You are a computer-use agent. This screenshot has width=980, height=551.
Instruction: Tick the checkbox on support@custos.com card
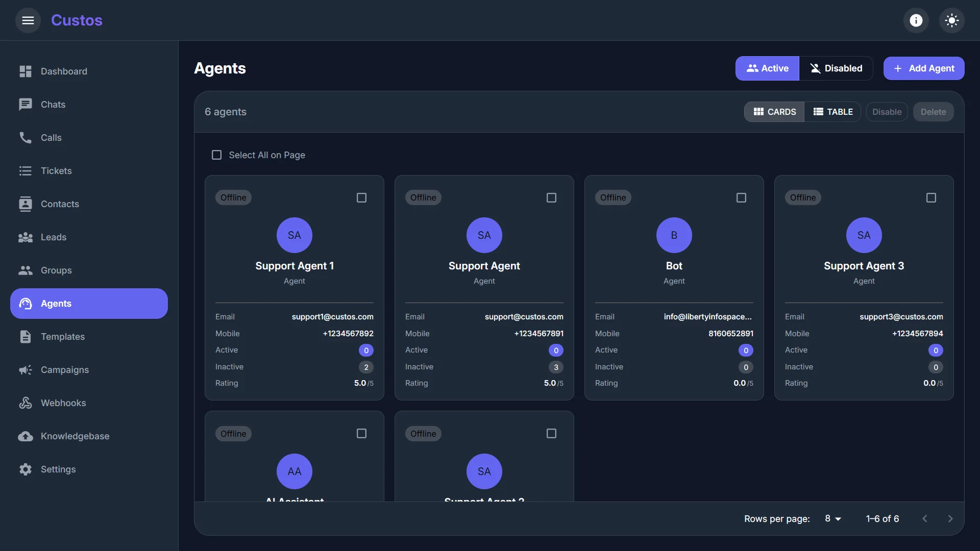(551, 198)
